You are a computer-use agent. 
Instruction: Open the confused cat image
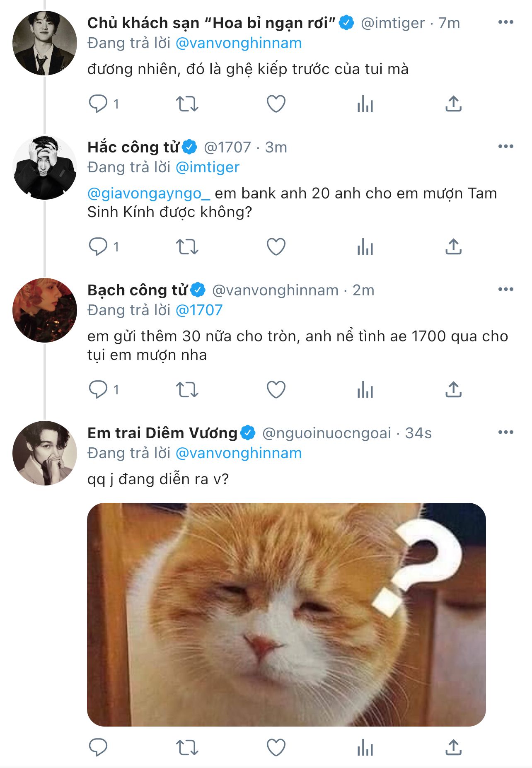point(286,614)
